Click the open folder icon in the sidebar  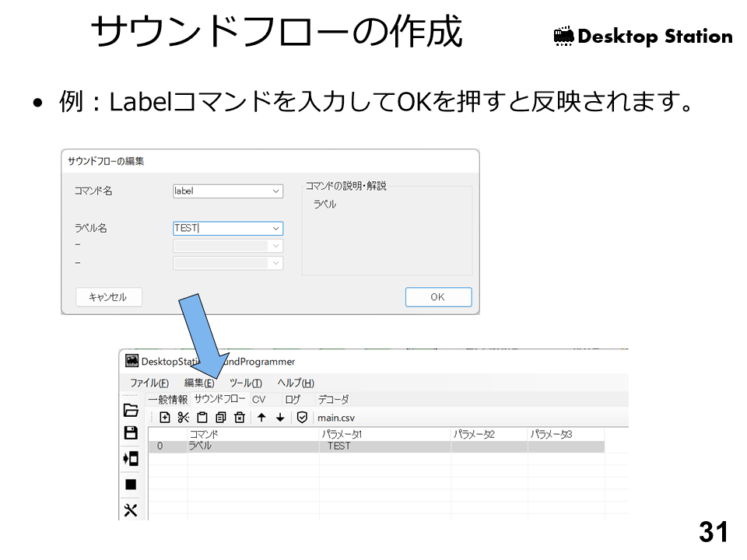tap(131, 411)
